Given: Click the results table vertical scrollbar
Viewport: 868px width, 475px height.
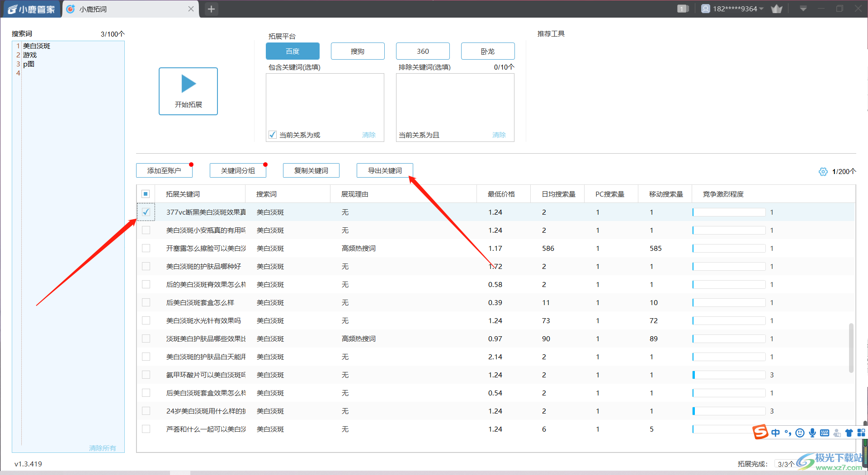Looking at the screenshot, I should (x=851, y=348).
